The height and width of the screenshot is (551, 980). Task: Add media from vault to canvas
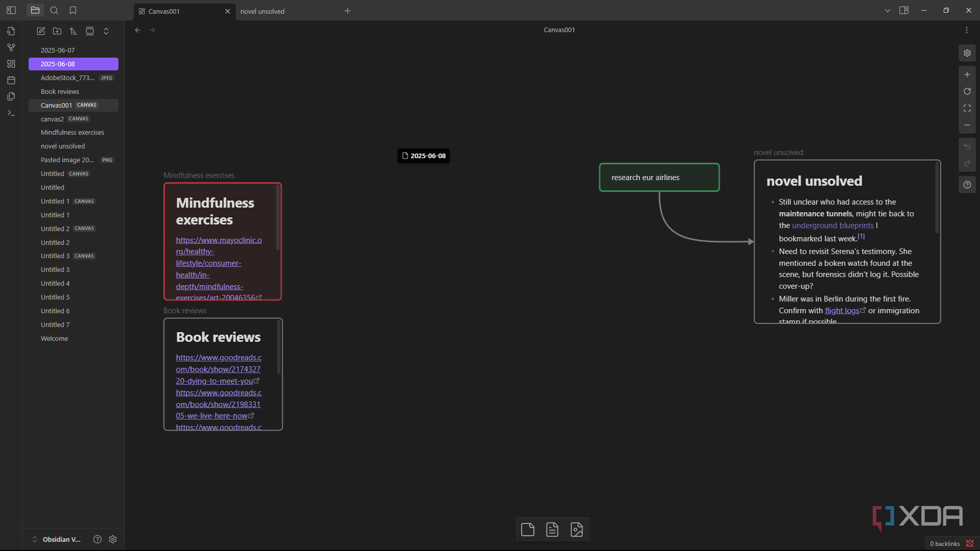pyautogui.click(x=577, y=530)
